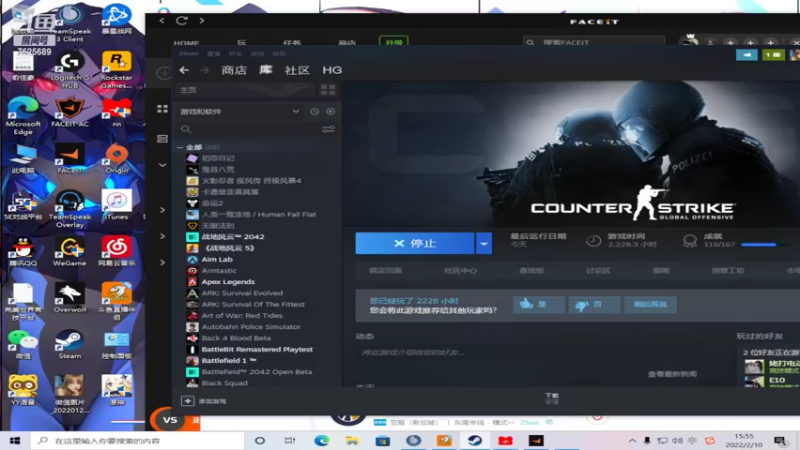Open Steam desktop shortcut
This screenshot has width=800, height=450.
coord(69,344)
